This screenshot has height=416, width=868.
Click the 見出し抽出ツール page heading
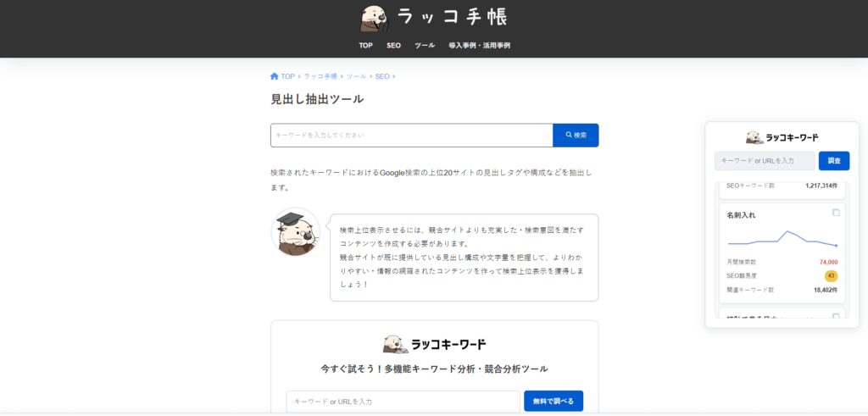pyautogui.click(x=317, y=100)
